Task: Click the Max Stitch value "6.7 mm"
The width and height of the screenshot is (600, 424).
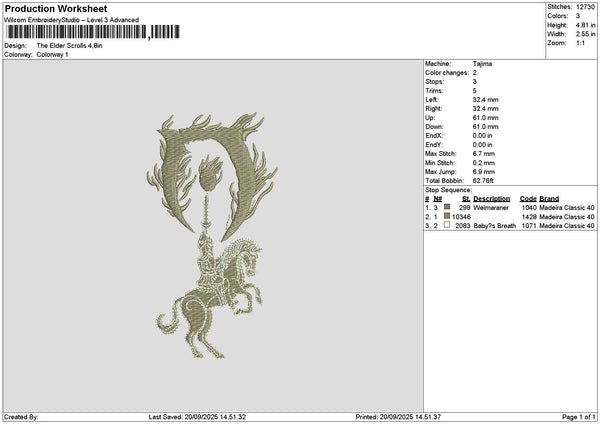Action: click(484, 153)
